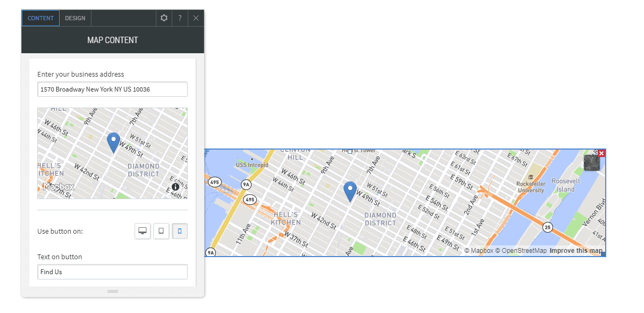Image resolution: width=644 pixels, height=313 pixels.
Task: Delete map widget with red X
Action: (601, 153)
